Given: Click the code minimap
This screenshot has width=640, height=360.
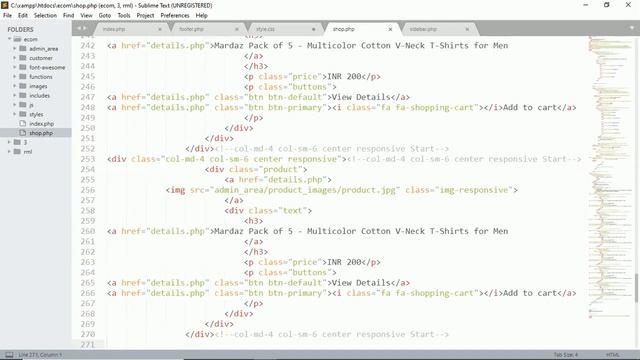Looking at the screenshot, I should coord(610,176).
